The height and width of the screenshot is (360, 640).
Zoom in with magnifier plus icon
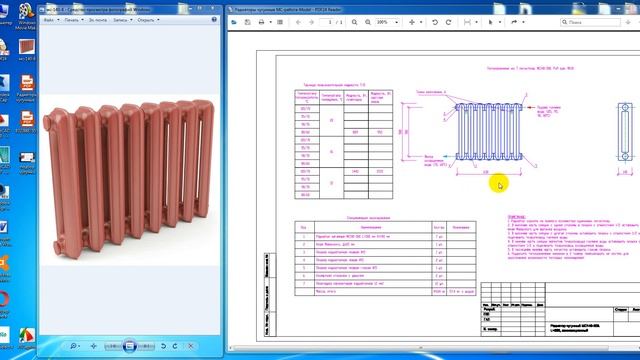click(354, 22)
